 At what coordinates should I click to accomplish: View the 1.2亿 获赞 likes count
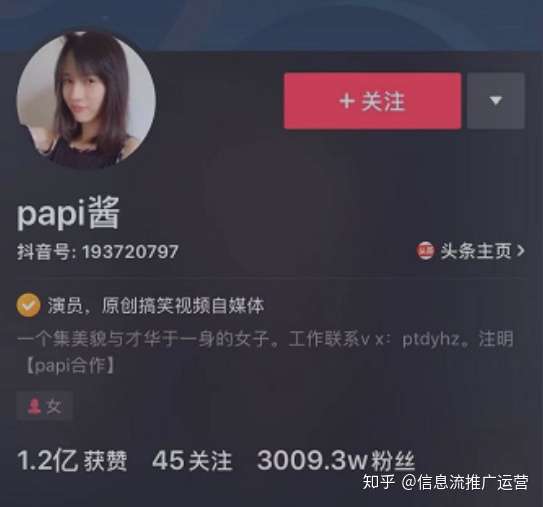[72, 461]
